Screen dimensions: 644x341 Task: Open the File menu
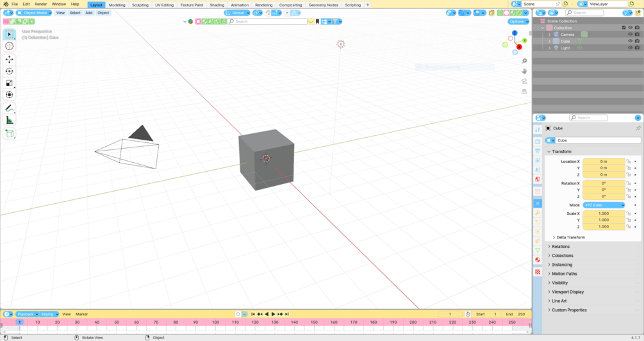(14, 4)
